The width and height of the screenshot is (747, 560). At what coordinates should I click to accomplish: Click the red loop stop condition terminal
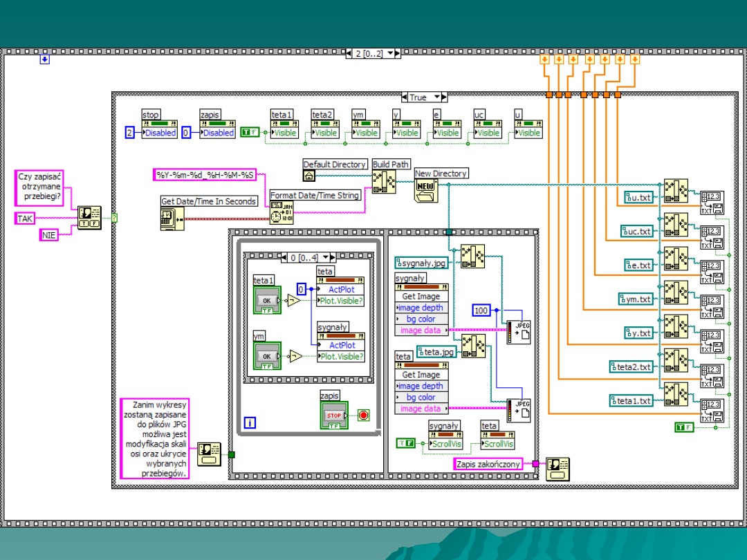click(364, 416)
